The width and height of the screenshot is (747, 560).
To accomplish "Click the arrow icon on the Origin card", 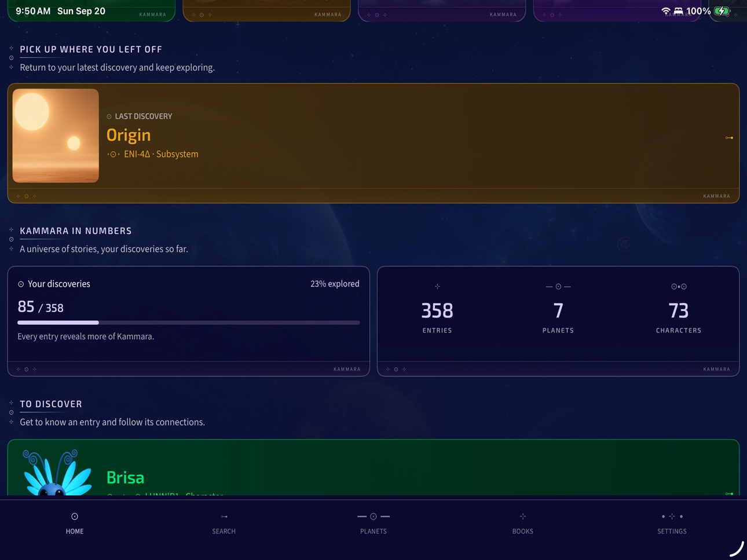I will point(729,138).
